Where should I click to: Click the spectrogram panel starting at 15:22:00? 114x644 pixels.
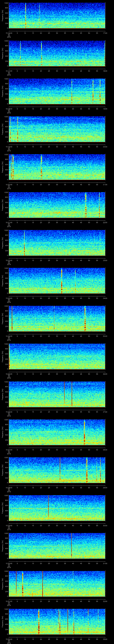(57, 243)
